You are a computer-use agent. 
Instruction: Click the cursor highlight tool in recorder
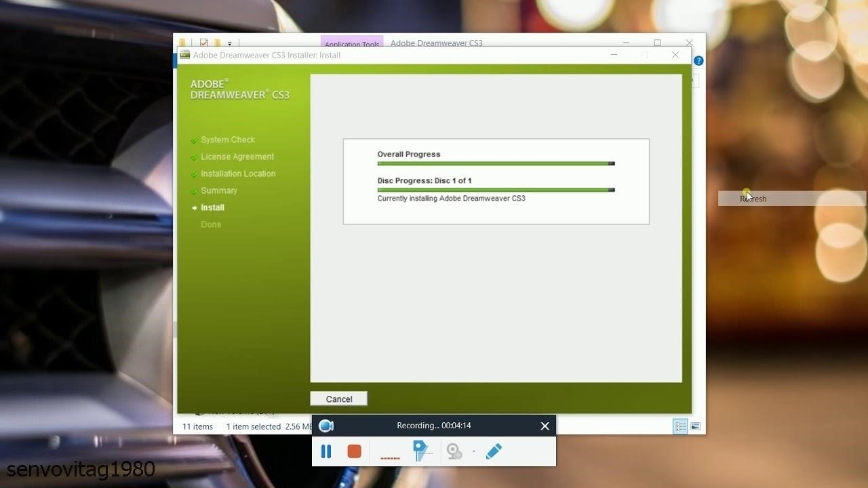422,451
